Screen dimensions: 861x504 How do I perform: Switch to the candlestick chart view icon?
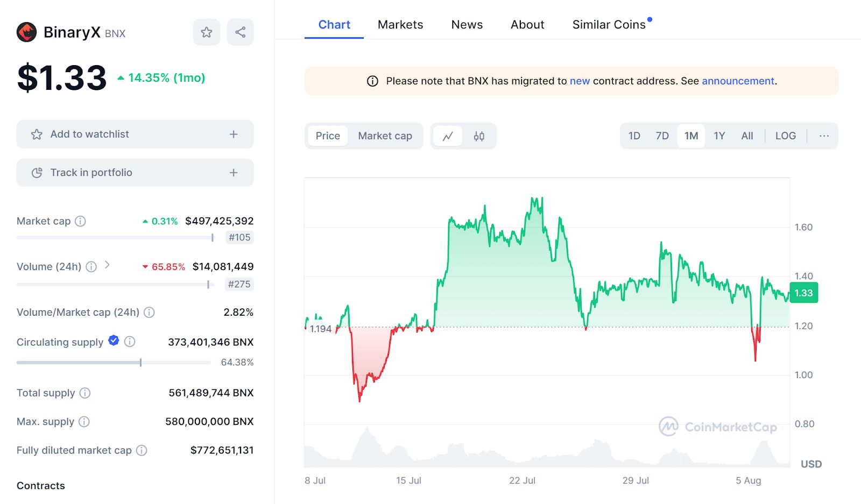click(x=479, y=136)
